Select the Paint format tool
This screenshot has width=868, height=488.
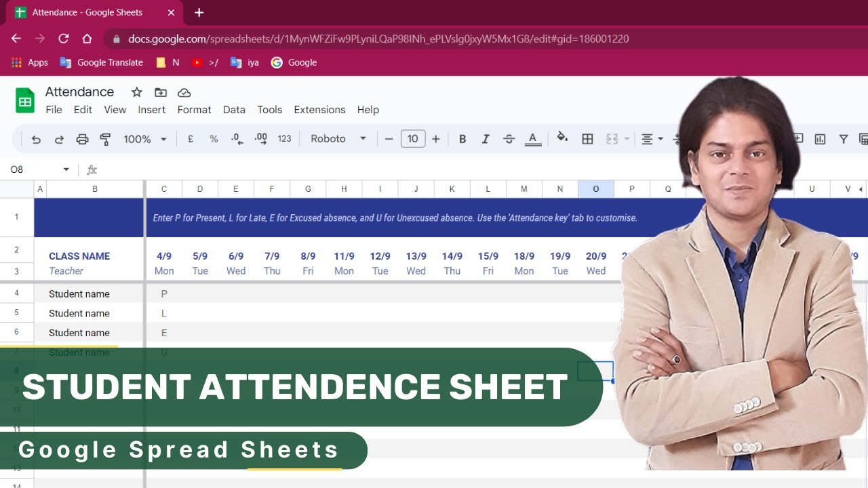pos(105,139)
